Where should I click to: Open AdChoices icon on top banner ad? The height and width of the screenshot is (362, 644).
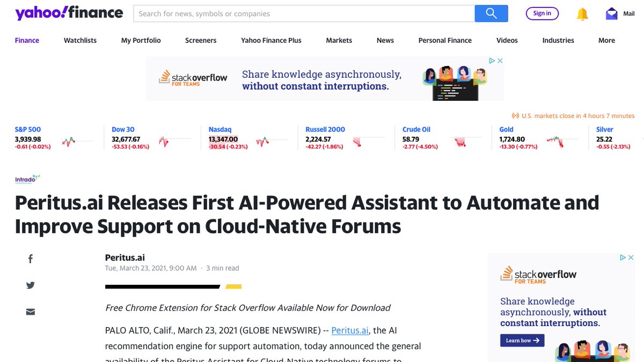click(x=492, y=61)
